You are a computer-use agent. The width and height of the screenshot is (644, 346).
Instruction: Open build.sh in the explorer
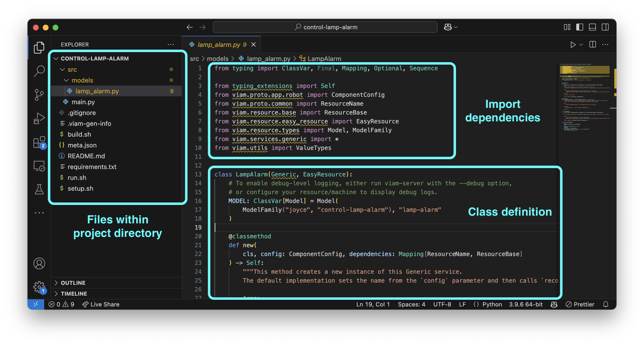(x=116, y=134)
